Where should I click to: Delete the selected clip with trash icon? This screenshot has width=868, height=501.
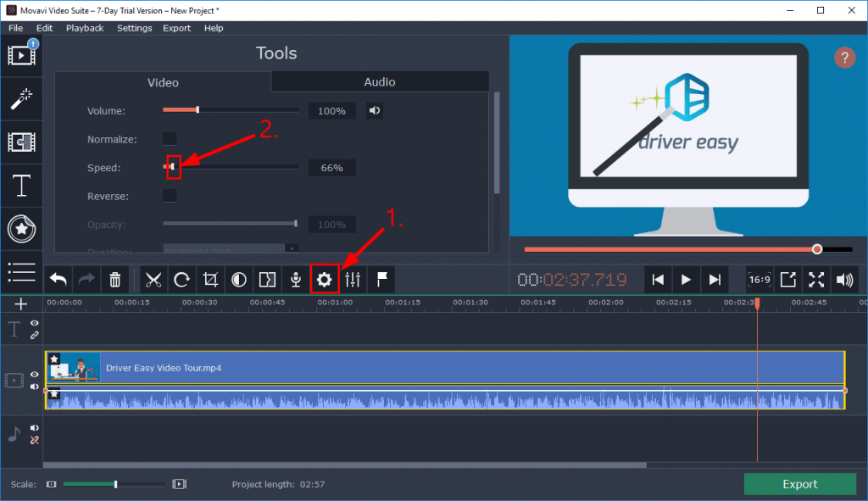[114, 280]
